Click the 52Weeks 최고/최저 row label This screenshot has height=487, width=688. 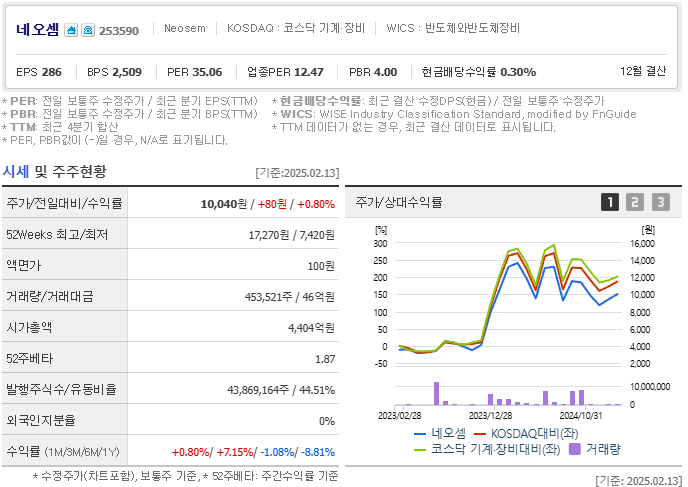57,235
